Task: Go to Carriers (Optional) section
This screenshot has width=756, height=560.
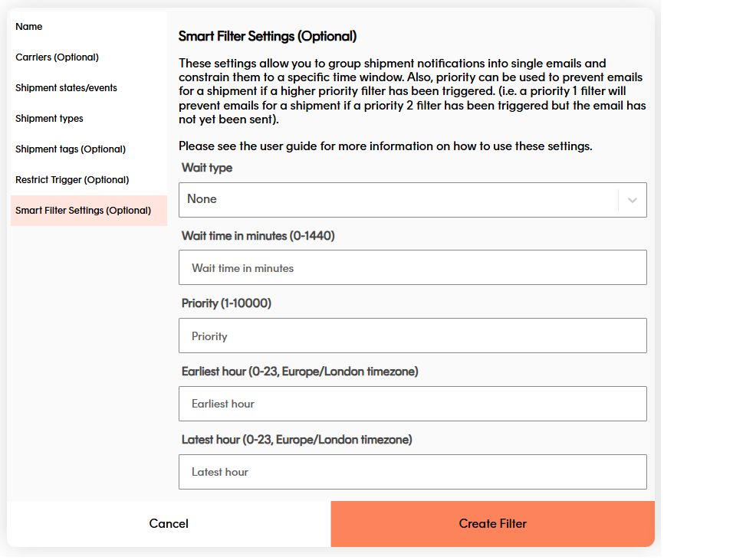Action: click(57, 57)
